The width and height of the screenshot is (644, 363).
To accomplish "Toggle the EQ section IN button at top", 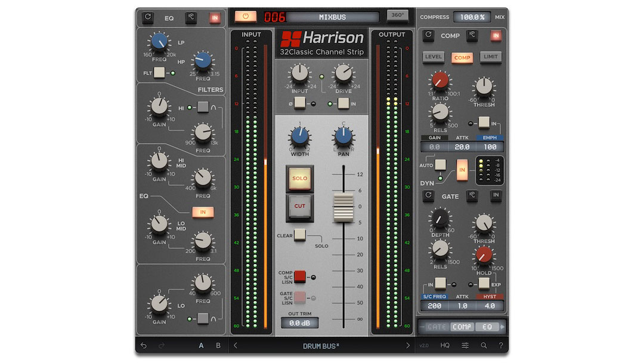I will (215, 17).
